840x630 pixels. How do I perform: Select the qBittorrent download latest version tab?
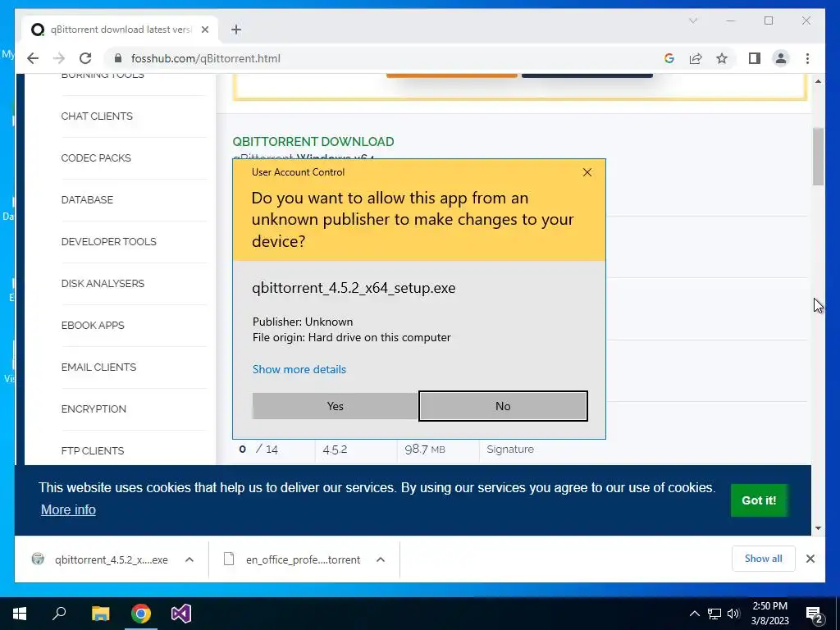120,30
